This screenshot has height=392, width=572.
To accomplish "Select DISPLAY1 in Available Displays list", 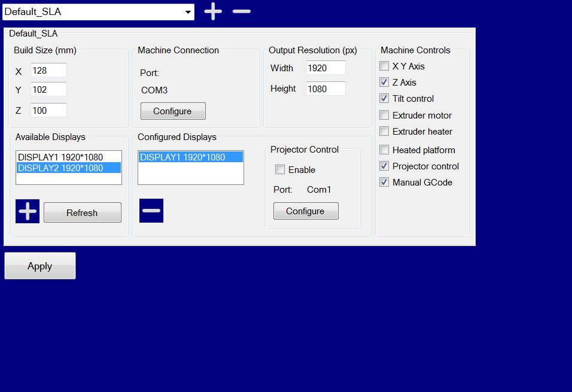I will coord(60,157).
